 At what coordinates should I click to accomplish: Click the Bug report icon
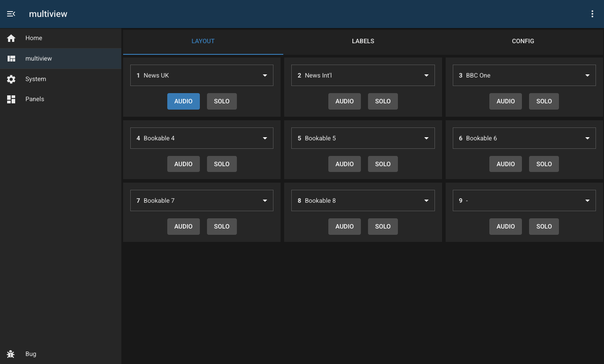pyautogui.click(x=11, y=354)
